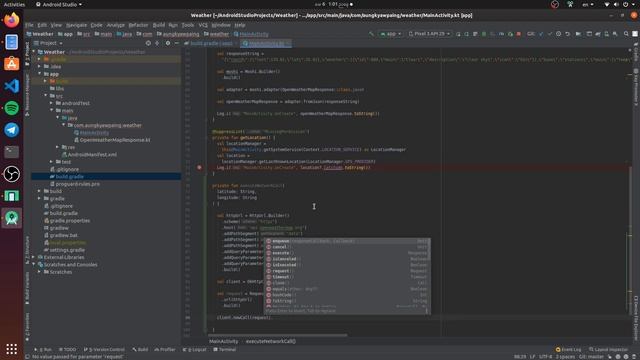Select gradle.properties file

click(67, 221)
